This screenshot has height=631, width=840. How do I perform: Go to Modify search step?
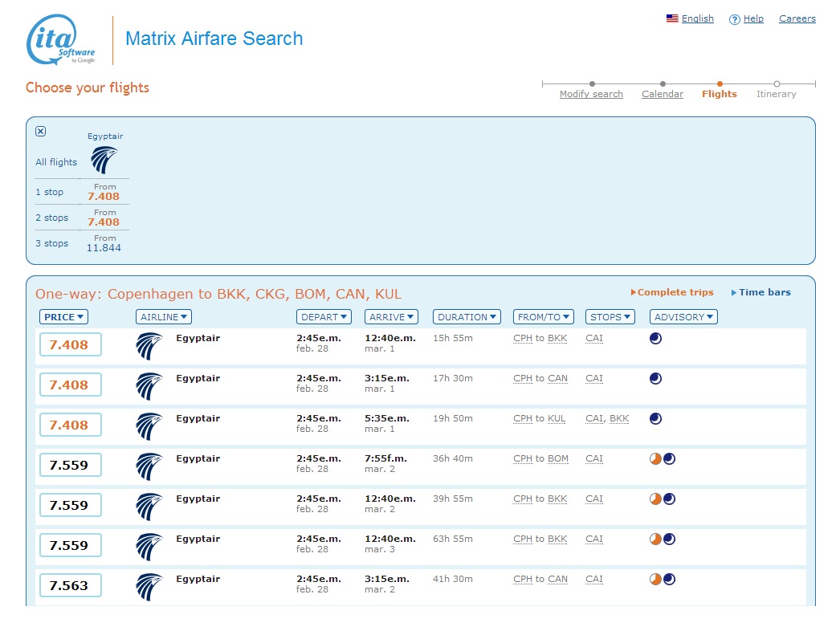[591, 94]
